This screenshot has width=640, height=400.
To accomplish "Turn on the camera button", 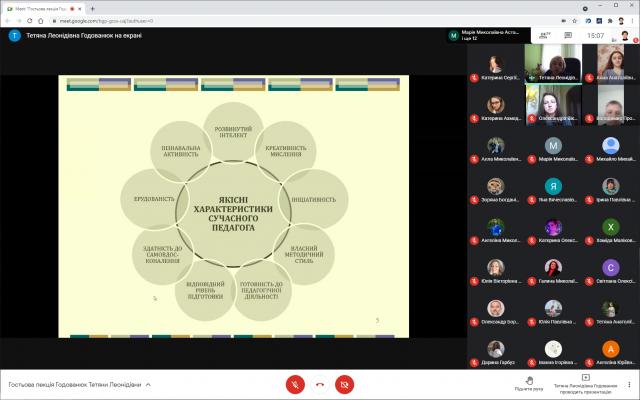I will 345,383.
